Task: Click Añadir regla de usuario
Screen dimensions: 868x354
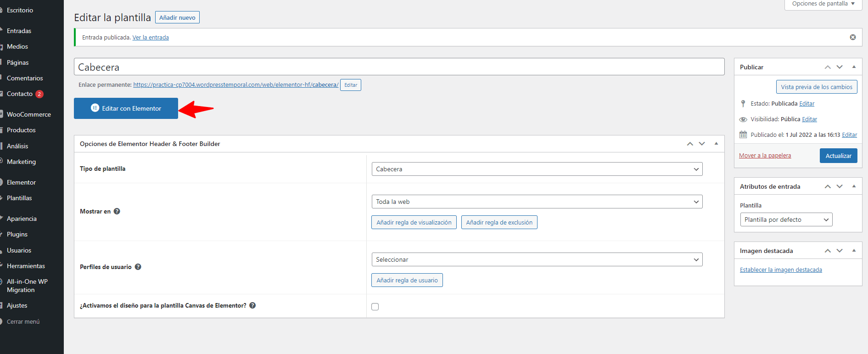Action: [407, 280]
